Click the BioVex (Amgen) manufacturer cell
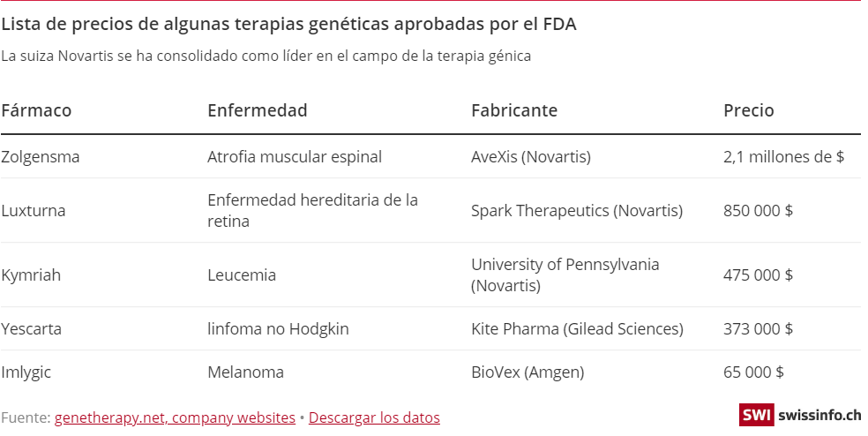Viewport: 868px width, 436px height. tap(528, 372)
